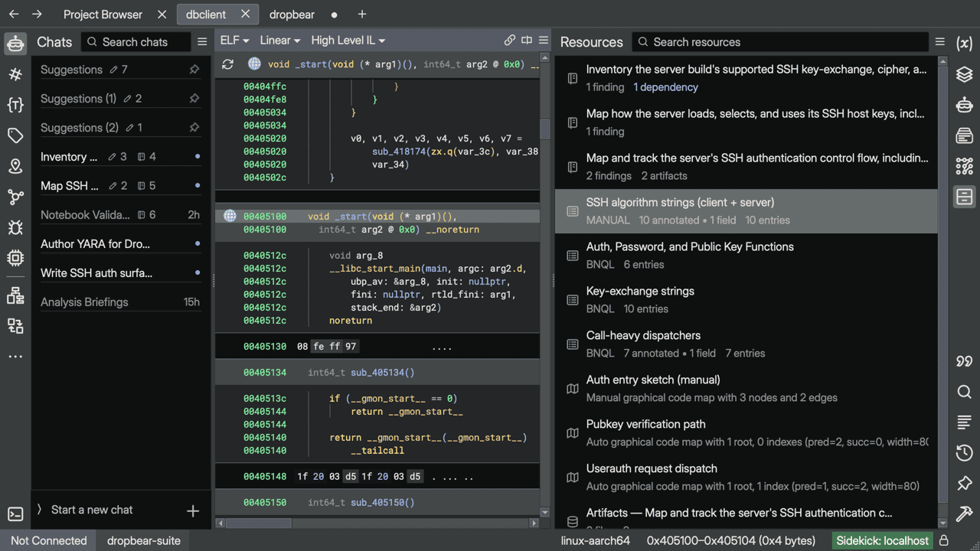Open the quotes strings icon in right sidebar

tap(965, 361)
